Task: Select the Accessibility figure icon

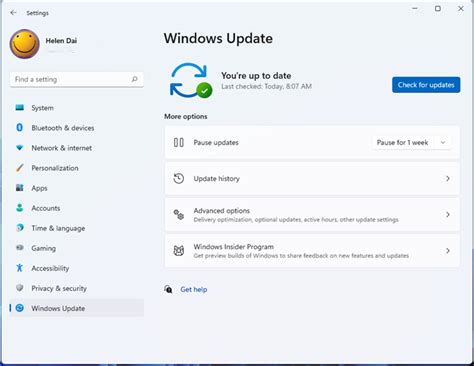Action: click(x=20, y=268)
